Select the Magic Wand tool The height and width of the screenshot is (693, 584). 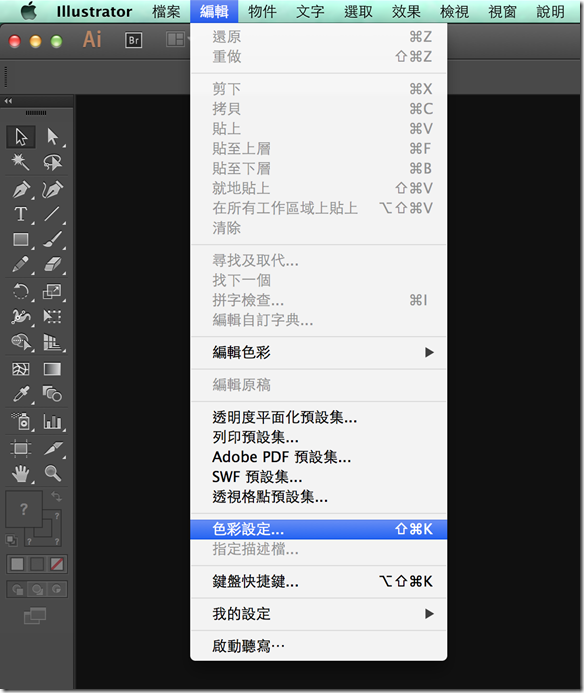20,162
